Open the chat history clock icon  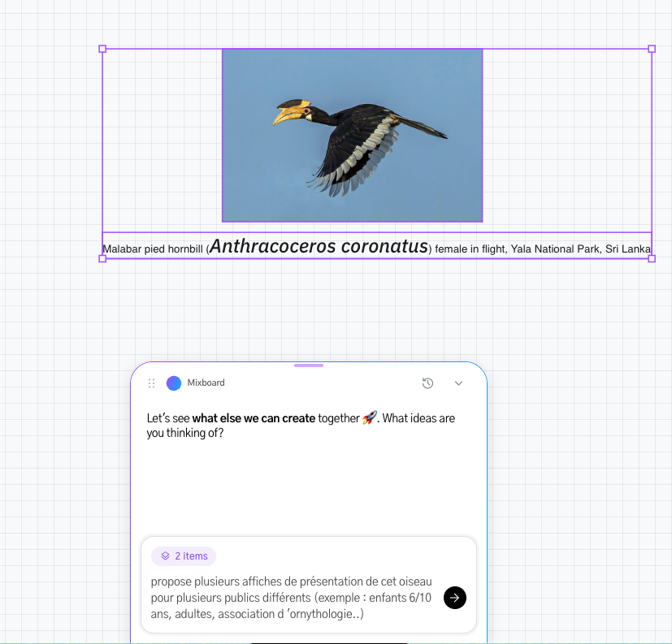(x=427, y=383)
